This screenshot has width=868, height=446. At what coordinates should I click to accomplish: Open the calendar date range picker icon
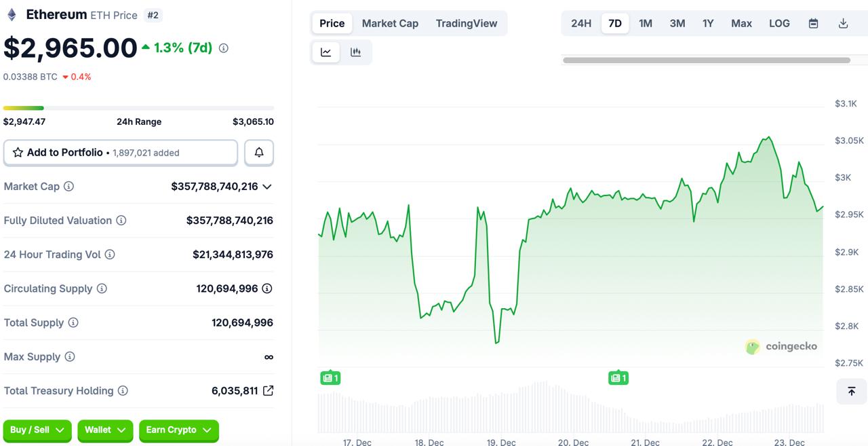[813, 22]
